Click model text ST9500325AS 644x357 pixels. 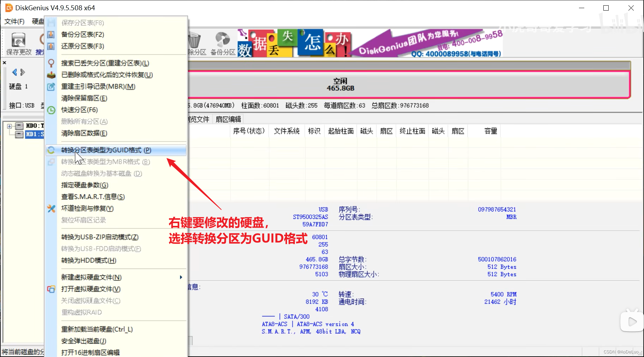pyautogui.click(x=310, y=217)
